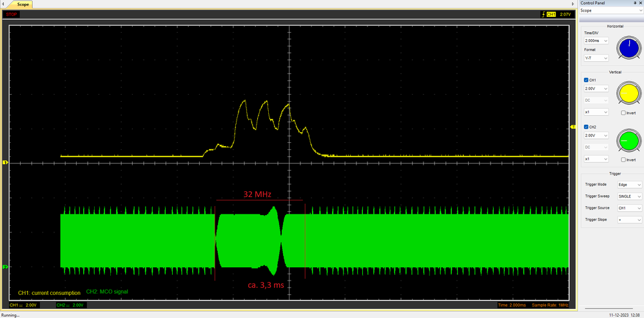Screen dimensions: 644x318
Task: Click the red STOP indicator
Action: coord(12,14)
